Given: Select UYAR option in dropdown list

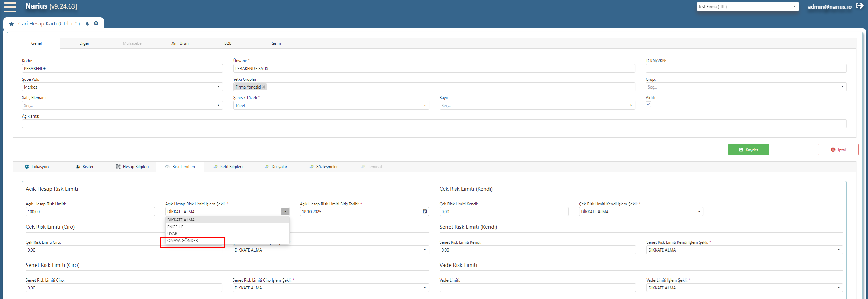Looking at the screenshot, I should point(227,234).
